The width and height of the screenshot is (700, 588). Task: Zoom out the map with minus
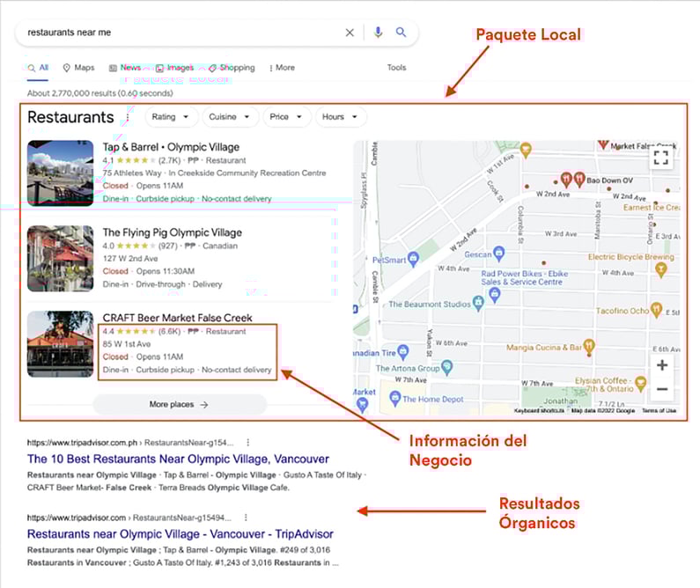click(x=662, y=389)
